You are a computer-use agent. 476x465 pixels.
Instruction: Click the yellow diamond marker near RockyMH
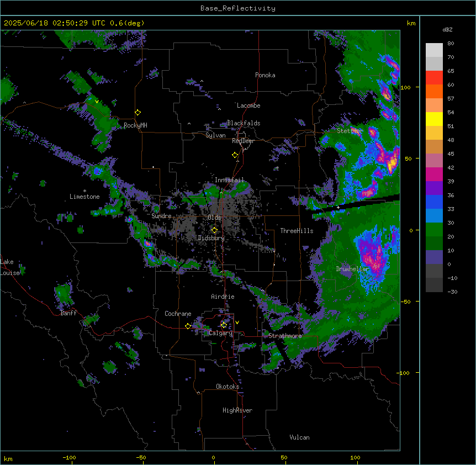pyautogui.click(x=138, y=113)
